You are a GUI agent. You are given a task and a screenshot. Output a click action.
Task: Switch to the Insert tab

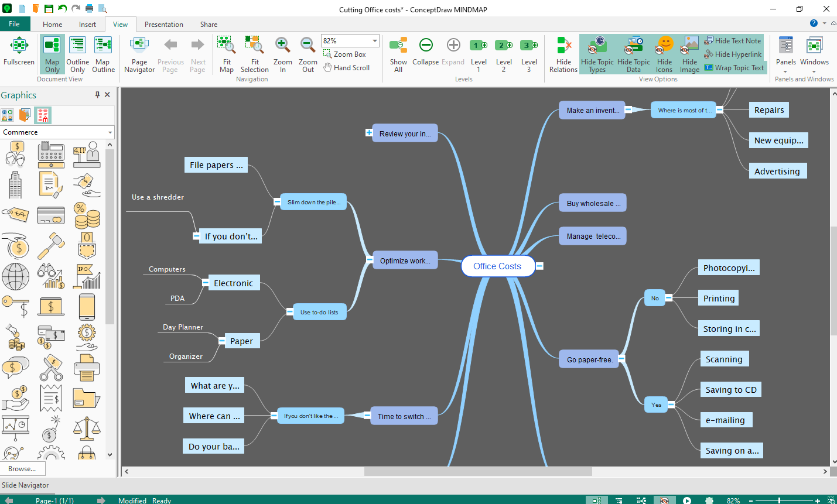click(87, 24)
